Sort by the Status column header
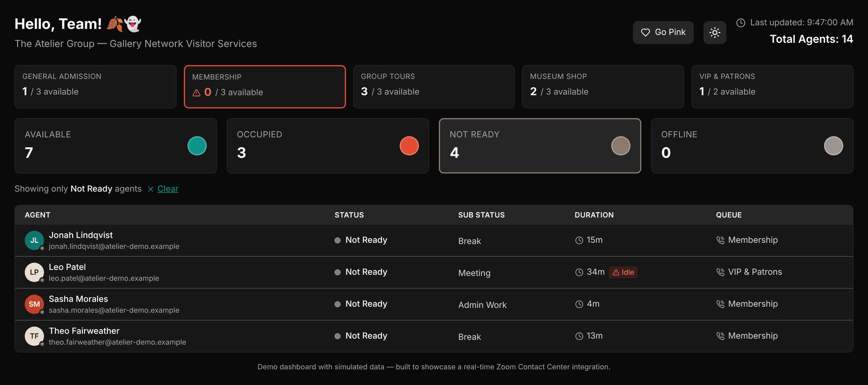The width and height of the screenshot is (868, 385). point(349,215)
